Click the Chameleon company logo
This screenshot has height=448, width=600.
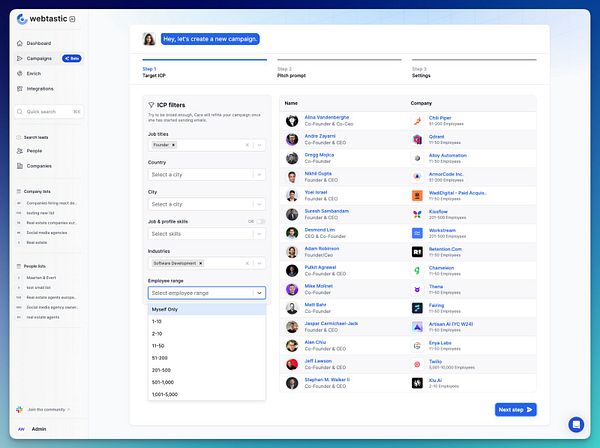417,271
